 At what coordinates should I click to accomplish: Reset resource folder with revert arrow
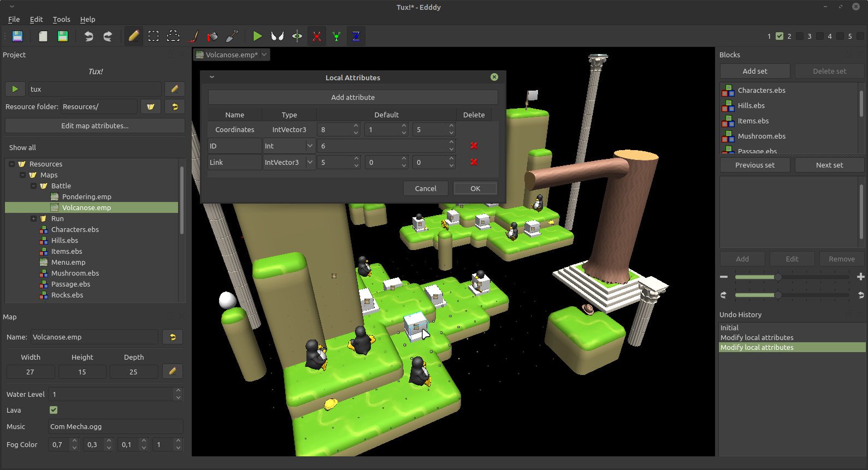point(175,106)
